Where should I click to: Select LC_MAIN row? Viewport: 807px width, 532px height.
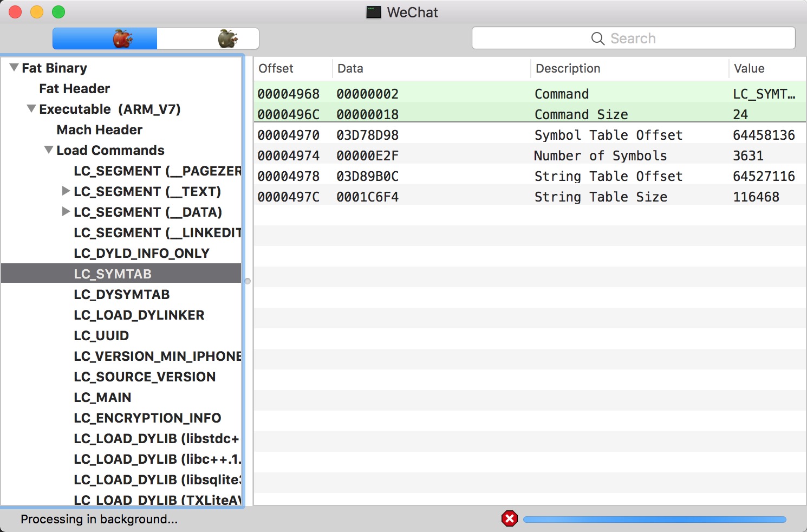pos(121,397)
